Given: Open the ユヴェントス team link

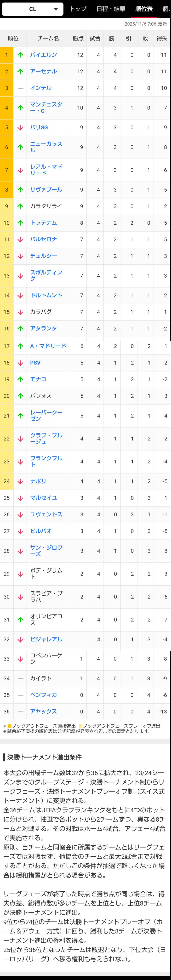Looking at the screenshot, I should [46, 514].
